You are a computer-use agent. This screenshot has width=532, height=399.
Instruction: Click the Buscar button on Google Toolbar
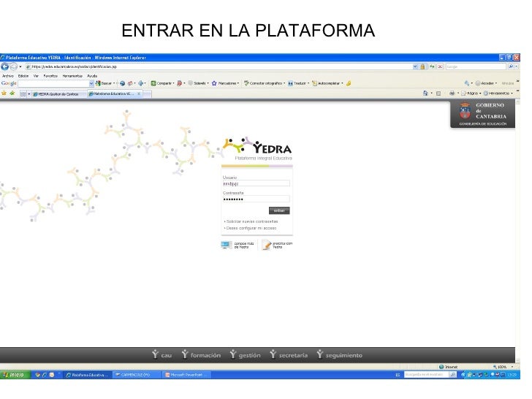pyautogui.click(x=104, y=83)
